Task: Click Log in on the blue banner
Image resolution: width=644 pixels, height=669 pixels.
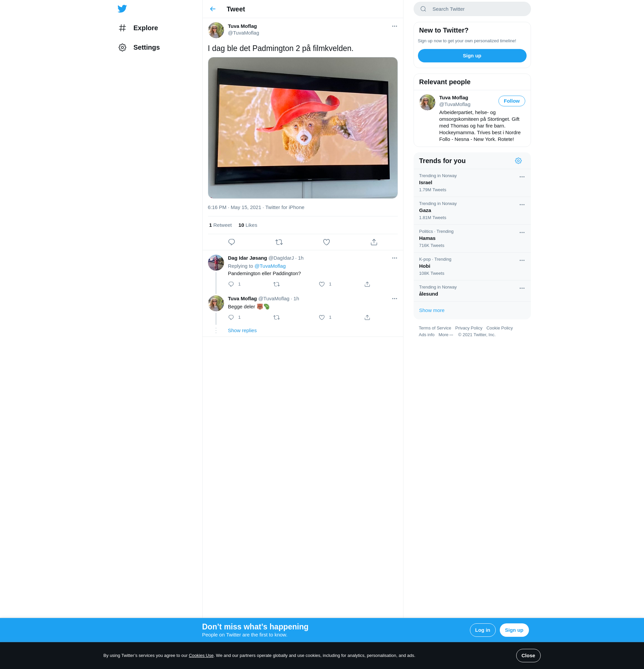Action: (x=483, y=630)
